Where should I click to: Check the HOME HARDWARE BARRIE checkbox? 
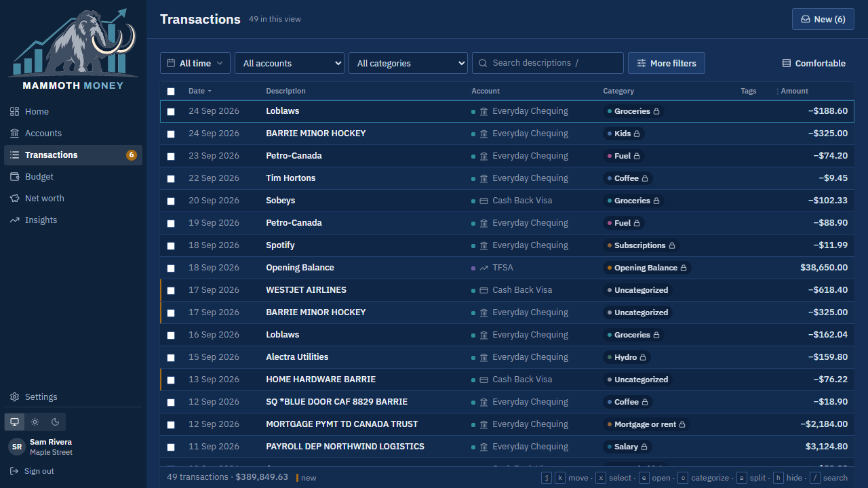pyautogui.click(x=171, y=380)
